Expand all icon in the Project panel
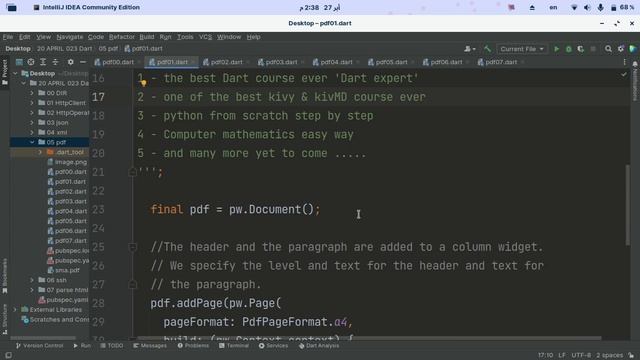The width and height of the screenshot is (640, 360). coord(43,62)
